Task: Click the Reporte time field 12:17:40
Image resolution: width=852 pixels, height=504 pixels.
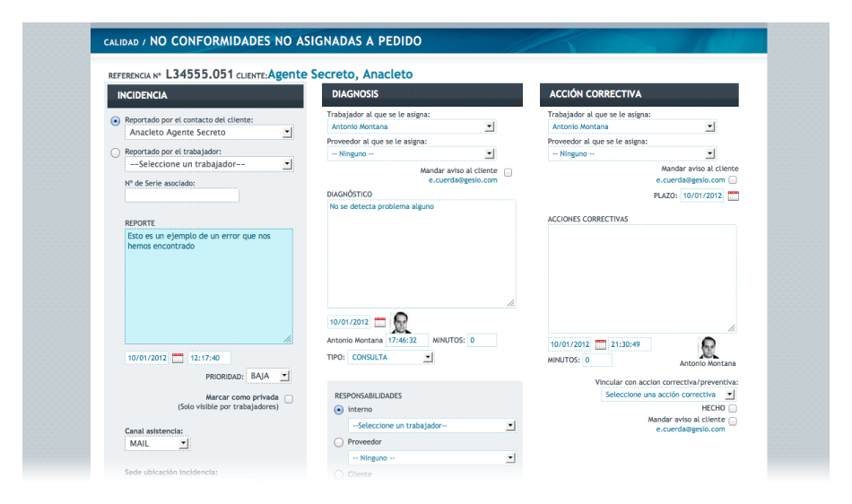Action: pos(209,358)
